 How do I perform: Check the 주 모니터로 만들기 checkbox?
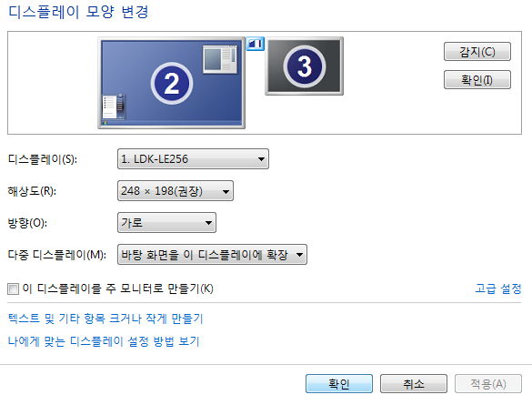(x=14, y=289)
